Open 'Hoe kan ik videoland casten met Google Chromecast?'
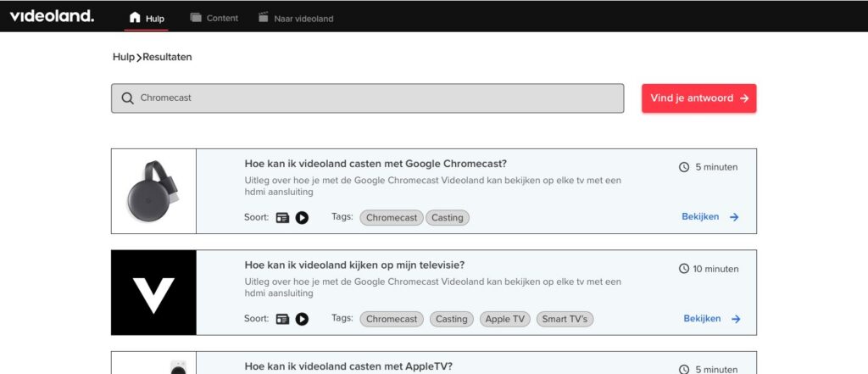The width and height of the screenshot is (868, 374). tap(376, 164)
